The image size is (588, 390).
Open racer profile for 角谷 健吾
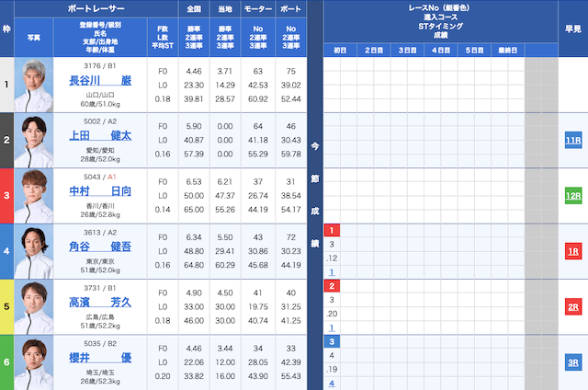click(100, 247)
